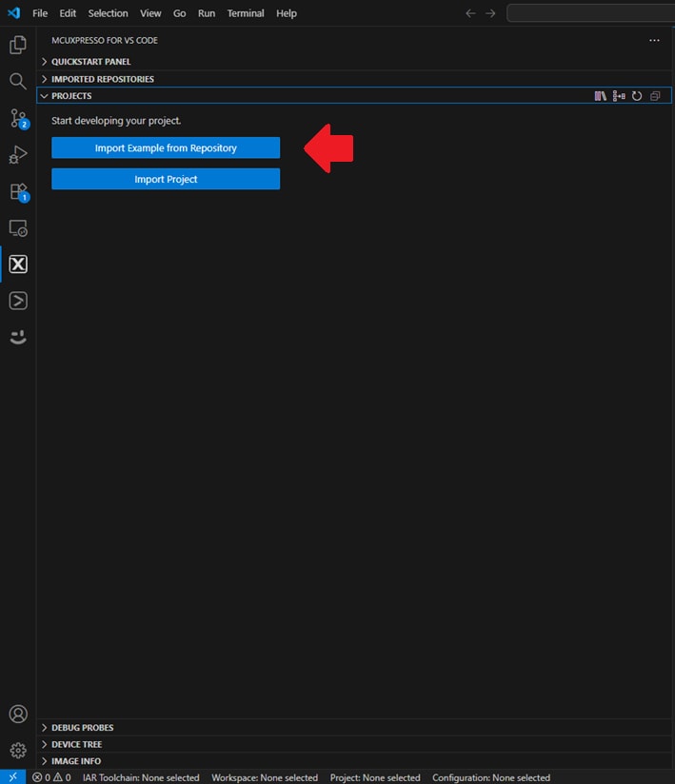
Task: Expand the Debug Probes section
Action: 354,728
